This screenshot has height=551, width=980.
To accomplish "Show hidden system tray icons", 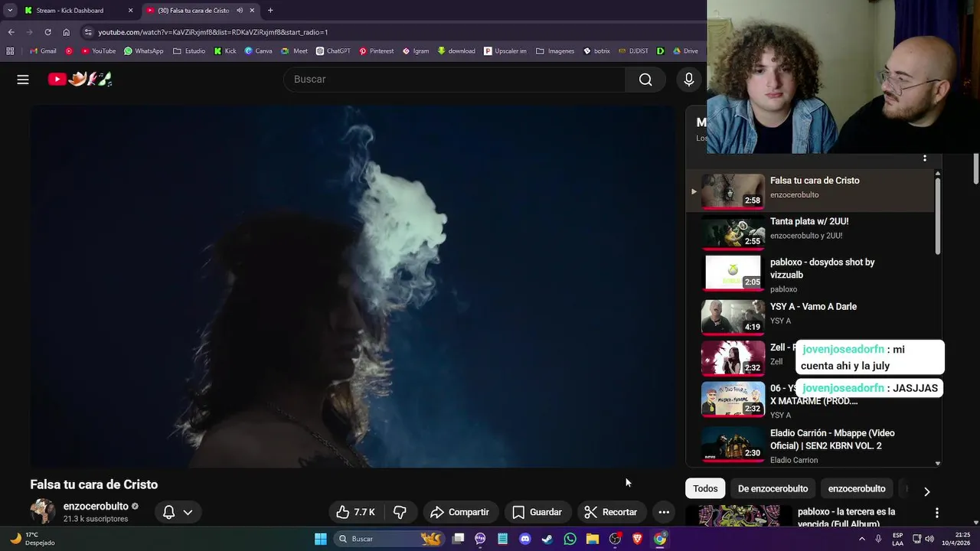I will [861, 539].
